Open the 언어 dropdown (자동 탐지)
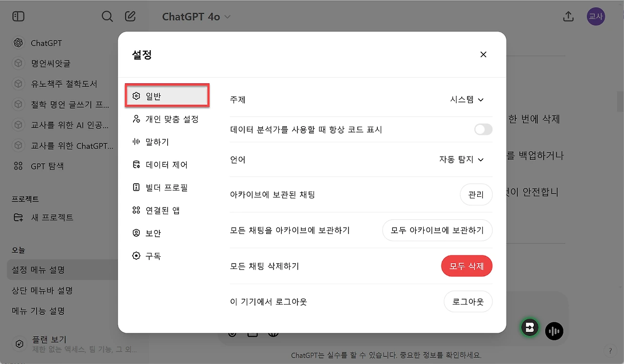 tap(461, 159)
